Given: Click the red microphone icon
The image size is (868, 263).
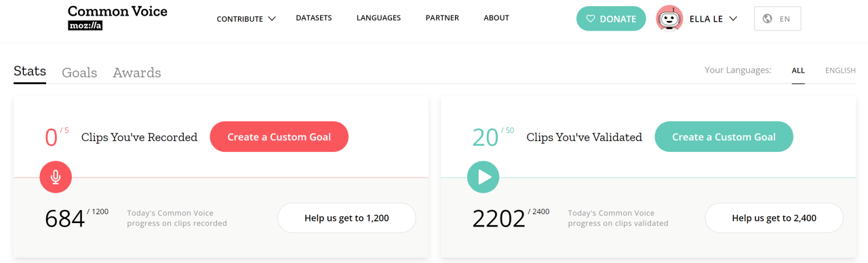Looking at the screenshot, I should 56,177.
